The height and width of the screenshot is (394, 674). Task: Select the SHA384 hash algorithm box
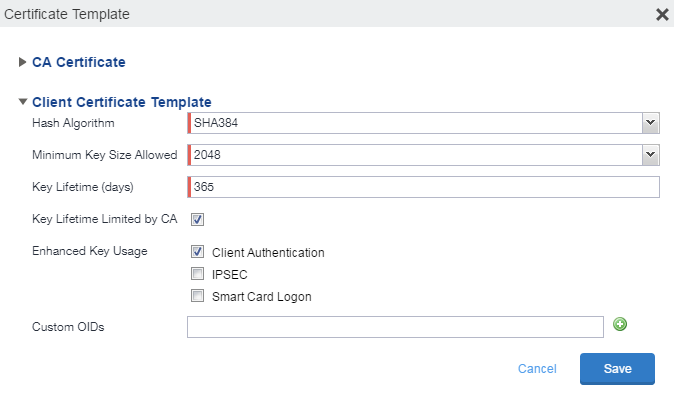click(415, 123)
